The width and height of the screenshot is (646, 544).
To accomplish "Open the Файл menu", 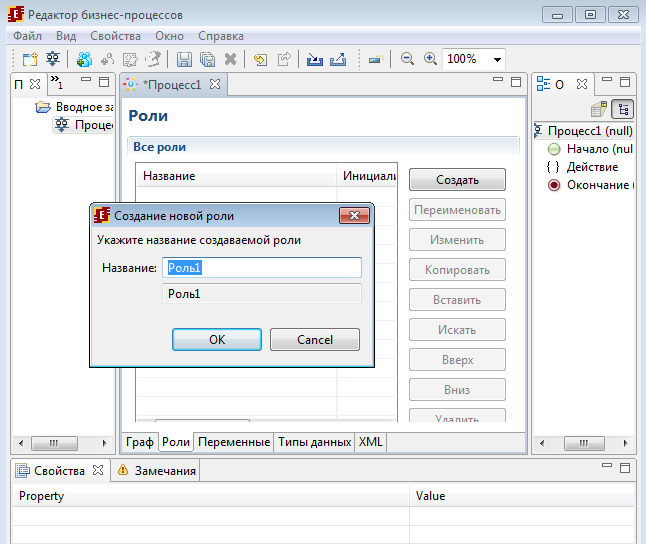I will tap(27, 36).
